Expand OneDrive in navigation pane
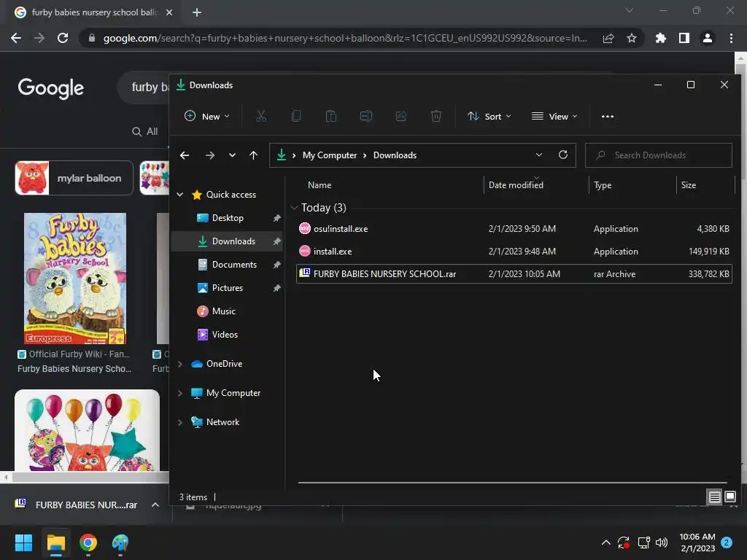The width and height of the screenshot is (747, 560). point(180,364)
